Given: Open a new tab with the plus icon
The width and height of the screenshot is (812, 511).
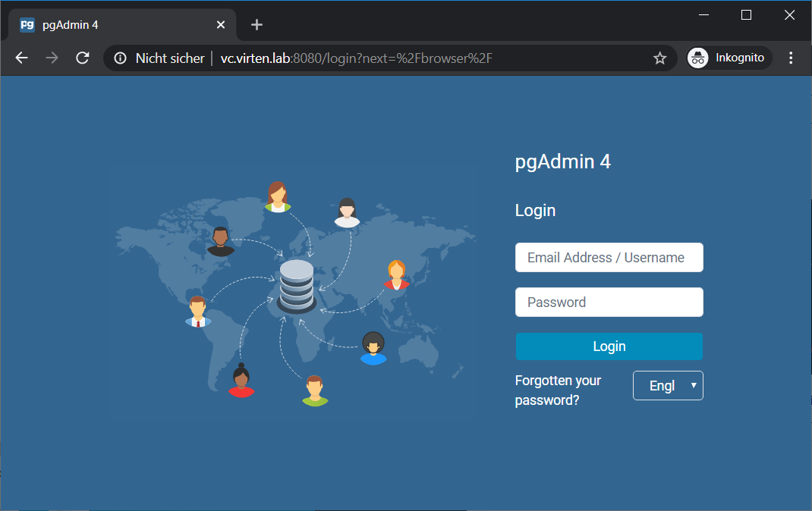Looking at the screenshot, I should click(257, 24).
